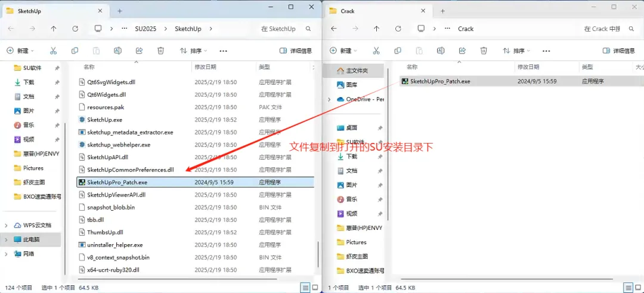The image size is (644, 293).
Task: Expand OneDrive node in Crack sidebar
Action: click(x=329, y=99)
